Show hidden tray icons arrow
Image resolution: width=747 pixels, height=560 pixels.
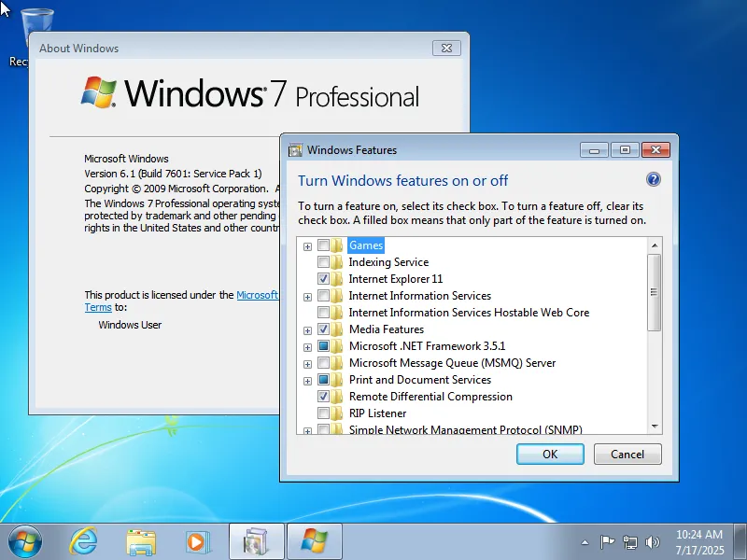click(x=585, y=542)
